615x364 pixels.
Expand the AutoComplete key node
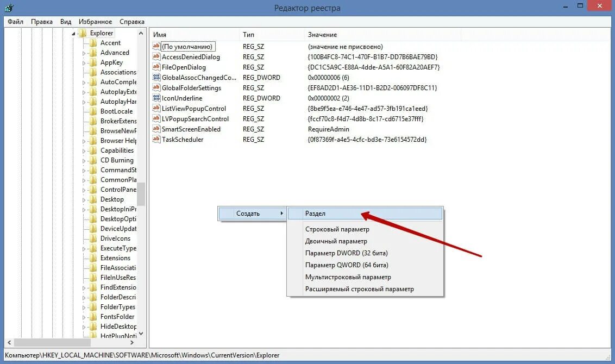coord(84,83)
